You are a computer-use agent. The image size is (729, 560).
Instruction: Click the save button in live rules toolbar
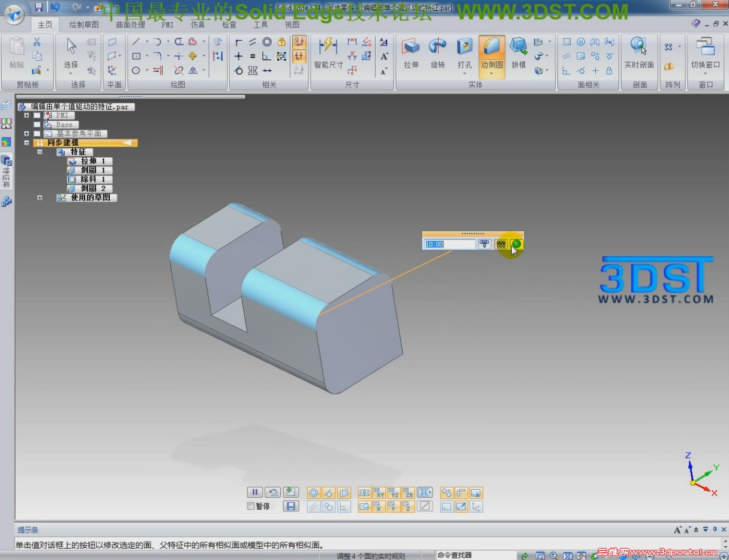[292, 506]
